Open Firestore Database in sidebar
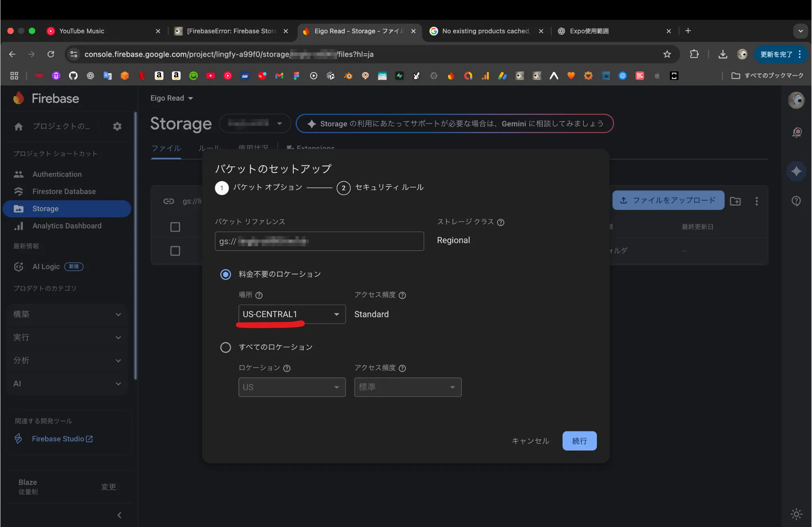Screen dimensions: 812x527 pos(64,192)
